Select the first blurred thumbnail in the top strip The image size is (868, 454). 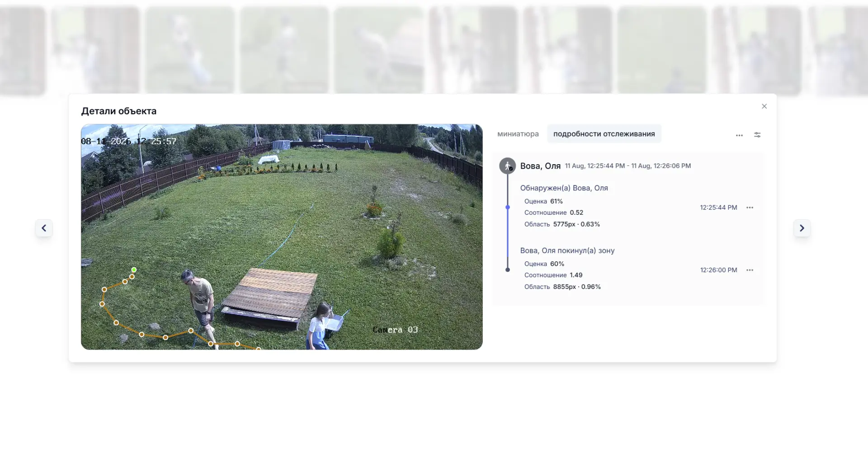(x=23, y=51)
